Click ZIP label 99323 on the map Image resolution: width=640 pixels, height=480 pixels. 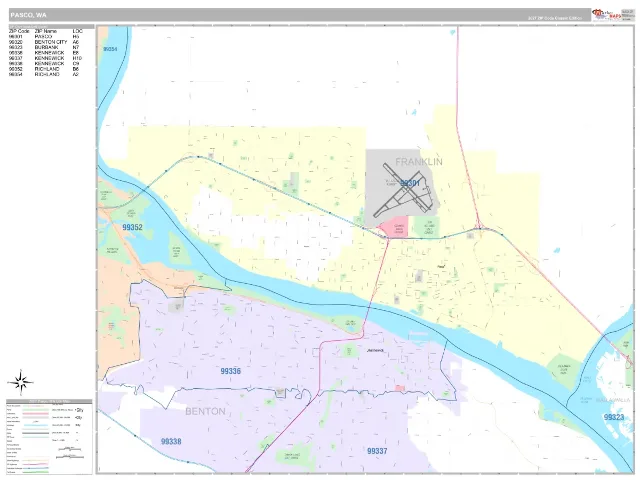614,417
